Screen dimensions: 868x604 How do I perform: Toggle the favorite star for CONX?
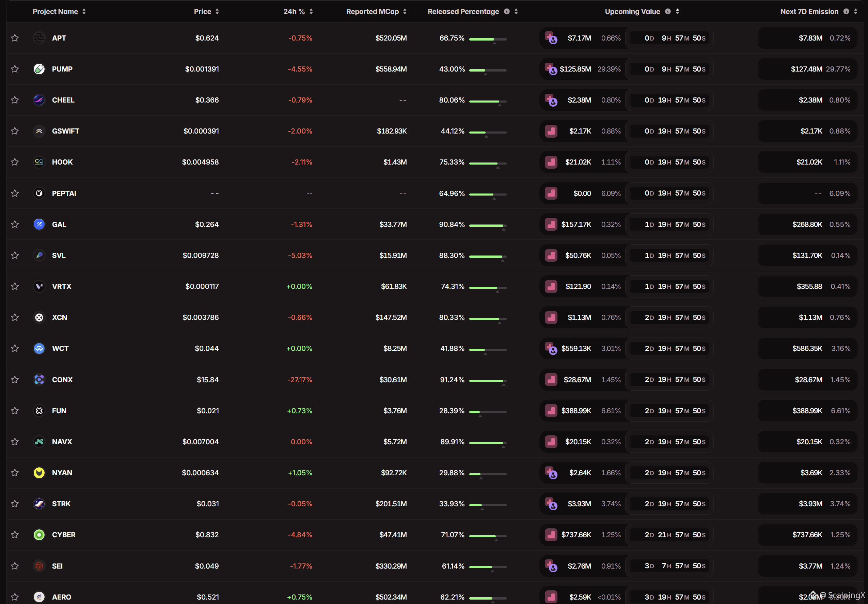tap(15, 380)
